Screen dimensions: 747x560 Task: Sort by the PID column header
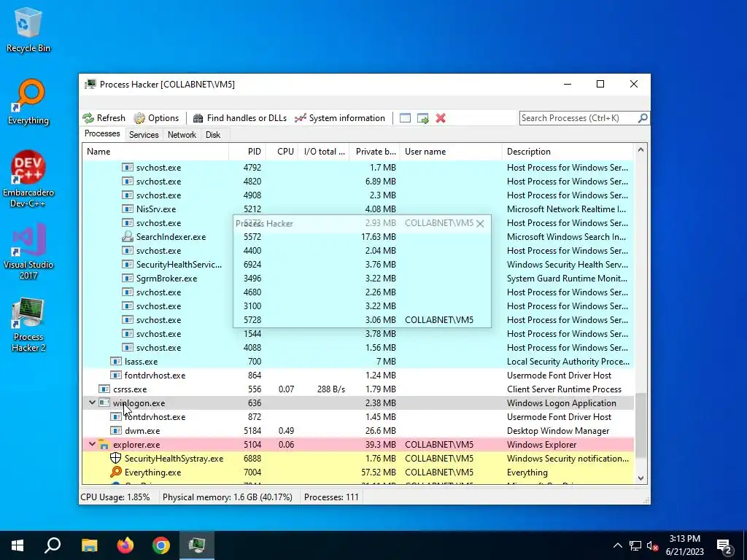tap(247, 152)
